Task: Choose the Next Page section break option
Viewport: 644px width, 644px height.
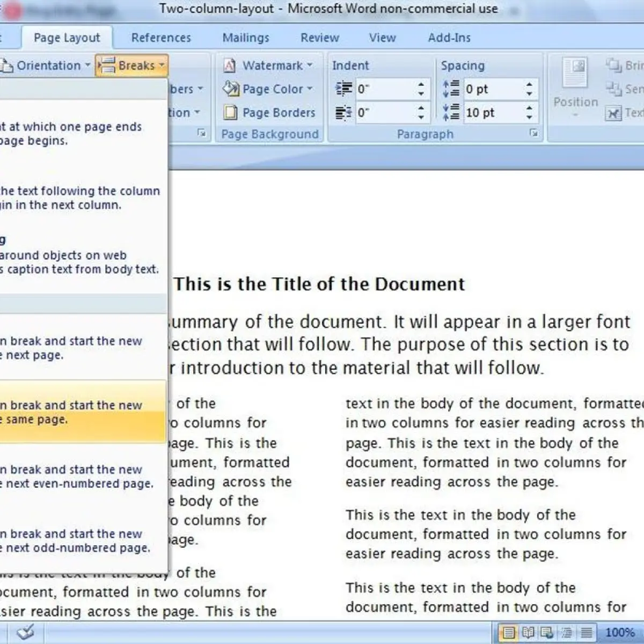Action: [x=83, y=347]
